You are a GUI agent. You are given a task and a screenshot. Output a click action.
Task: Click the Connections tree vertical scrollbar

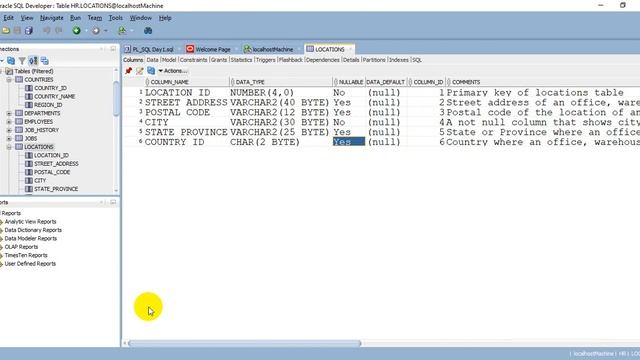116,99
